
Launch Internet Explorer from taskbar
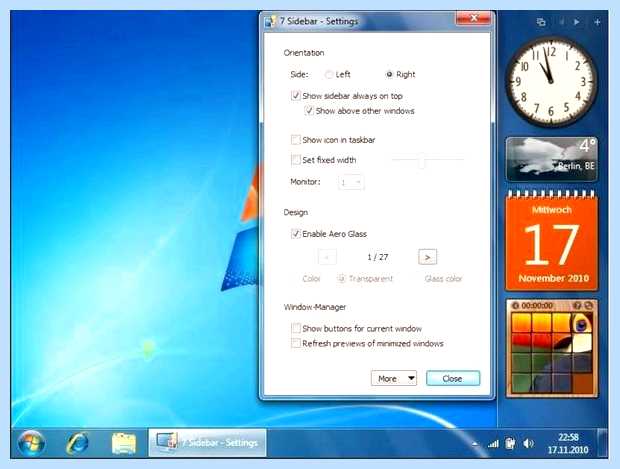pos(77,443)
